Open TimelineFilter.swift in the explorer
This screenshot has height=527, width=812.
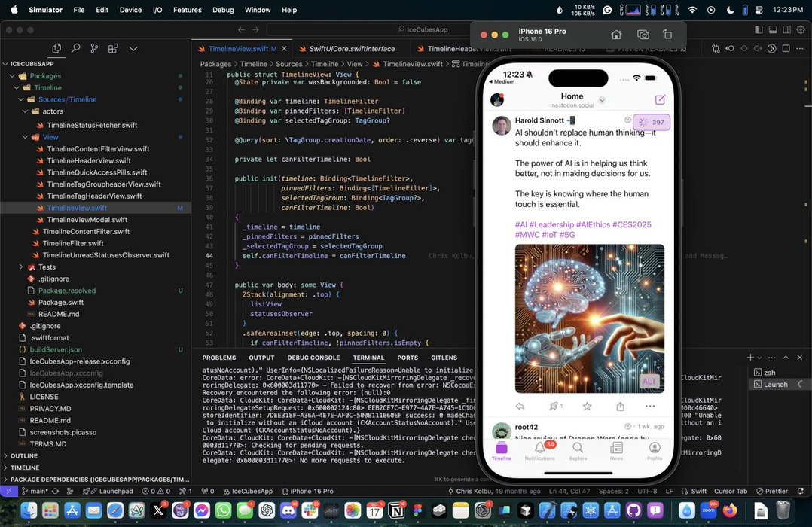[x=73, y=243]
